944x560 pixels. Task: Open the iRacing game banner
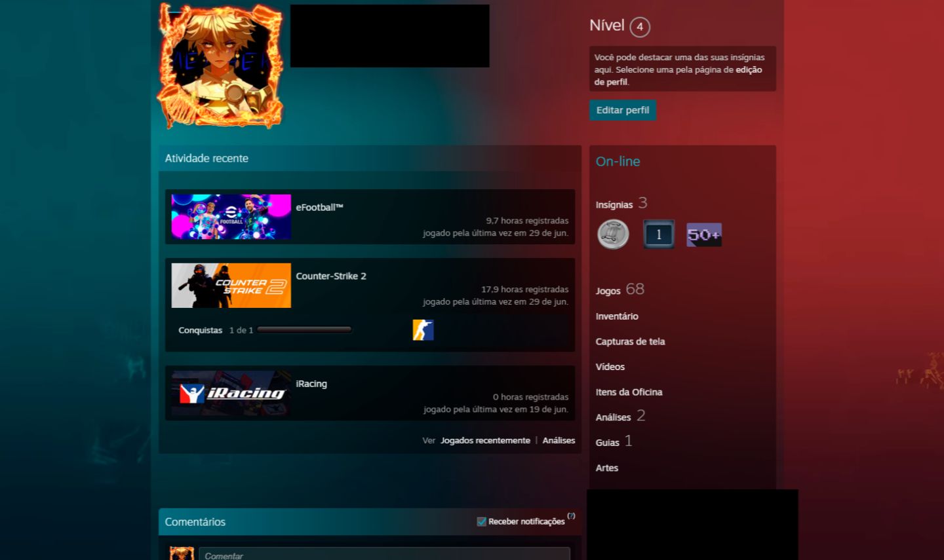231,393
